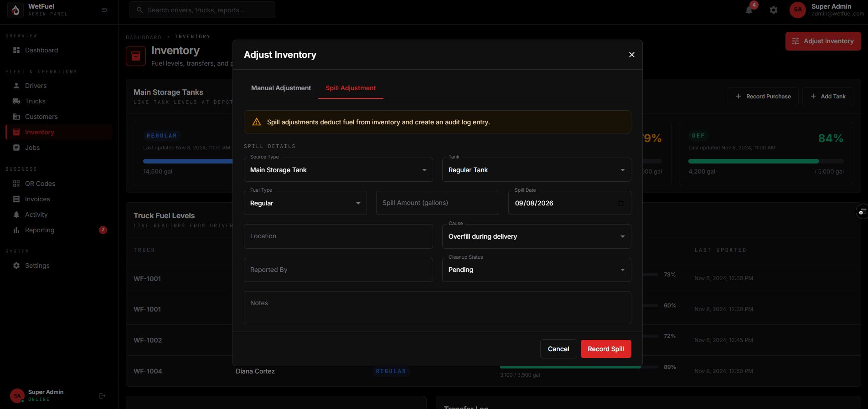868x409 pixels.
Task: Click the DEF tank label tag
Action: (698, 136)
